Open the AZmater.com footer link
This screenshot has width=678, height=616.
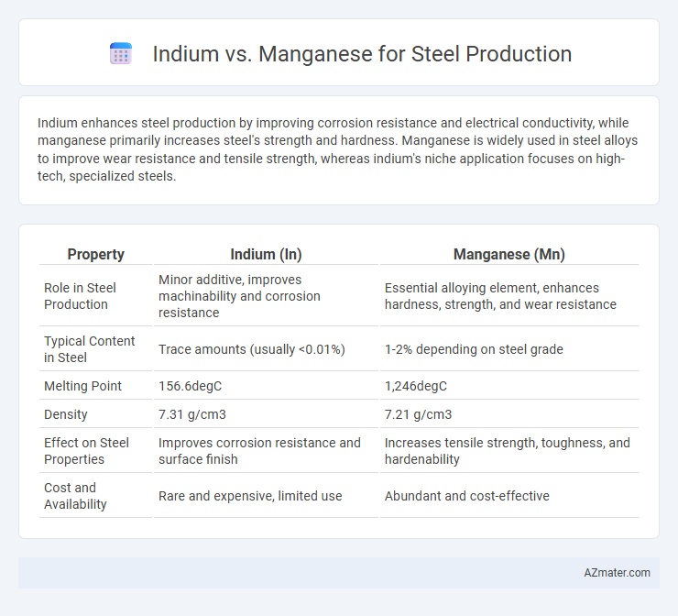[617, 572]
